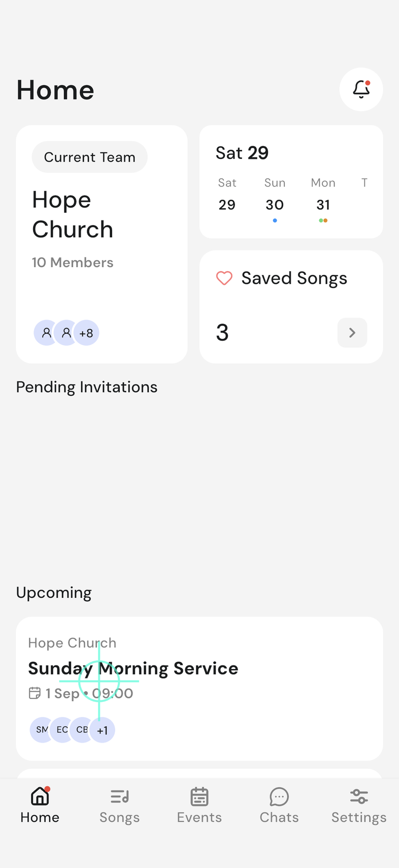Switch to the Events tab

click(x=199, y=806)
